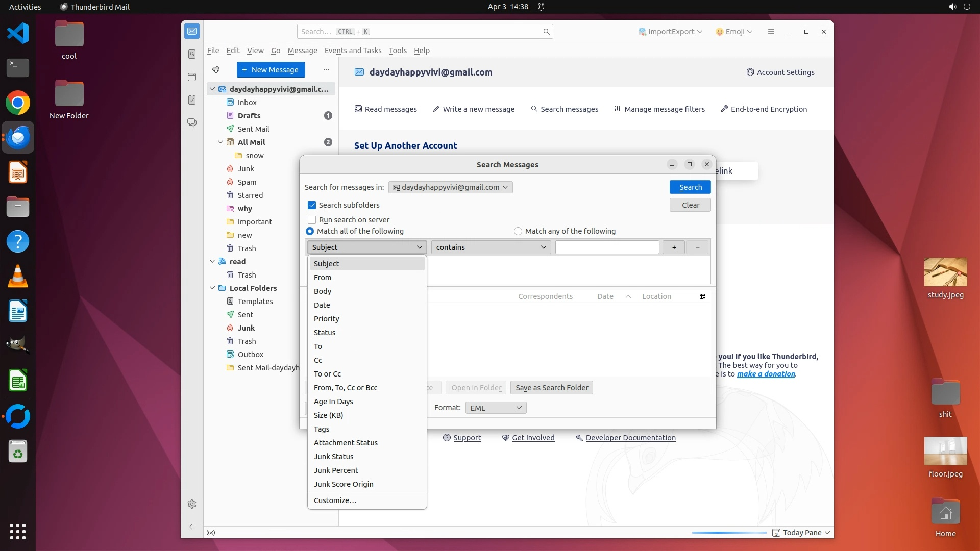Open the Calendar sidebar icon
This screenshot has height=551, width=980.
(192, 77)
